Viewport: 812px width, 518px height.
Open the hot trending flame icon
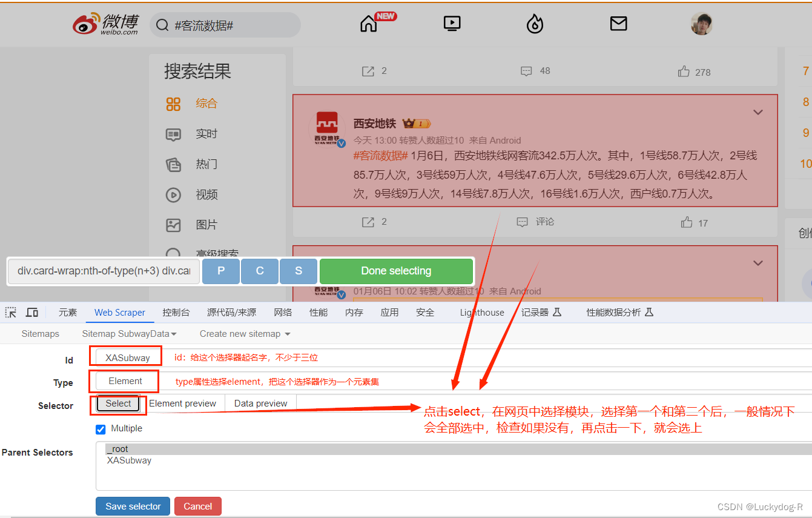point(535,24)
